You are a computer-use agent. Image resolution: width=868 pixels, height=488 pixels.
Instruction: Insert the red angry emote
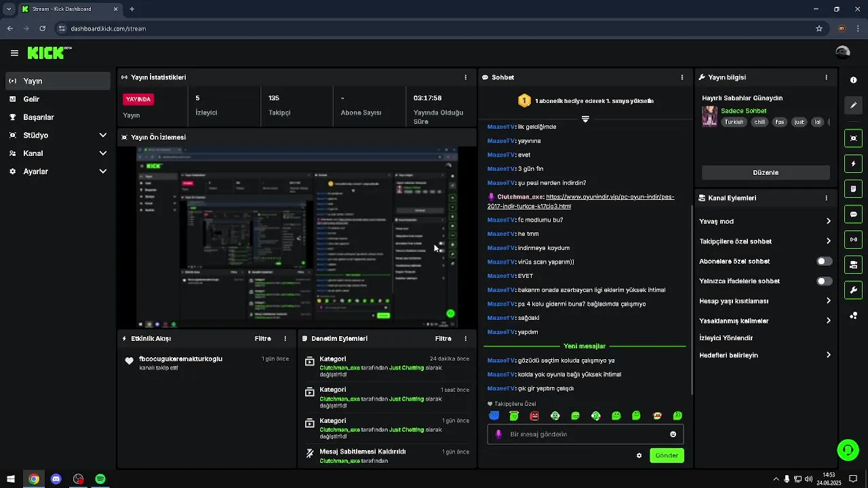[534, 415]
